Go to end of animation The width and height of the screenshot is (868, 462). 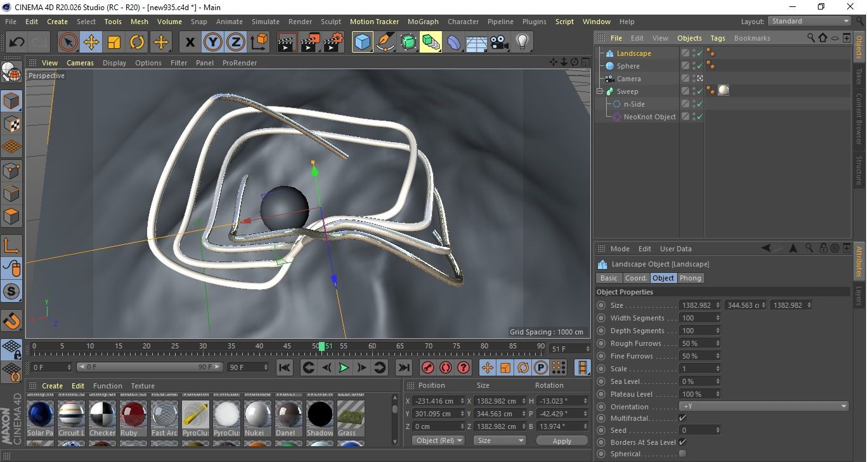tap(403, 367)
